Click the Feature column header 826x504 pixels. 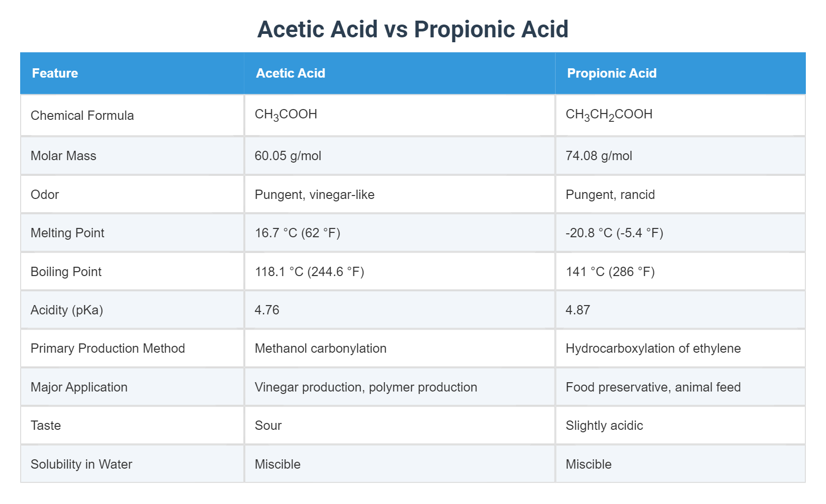tap(55, 73)
